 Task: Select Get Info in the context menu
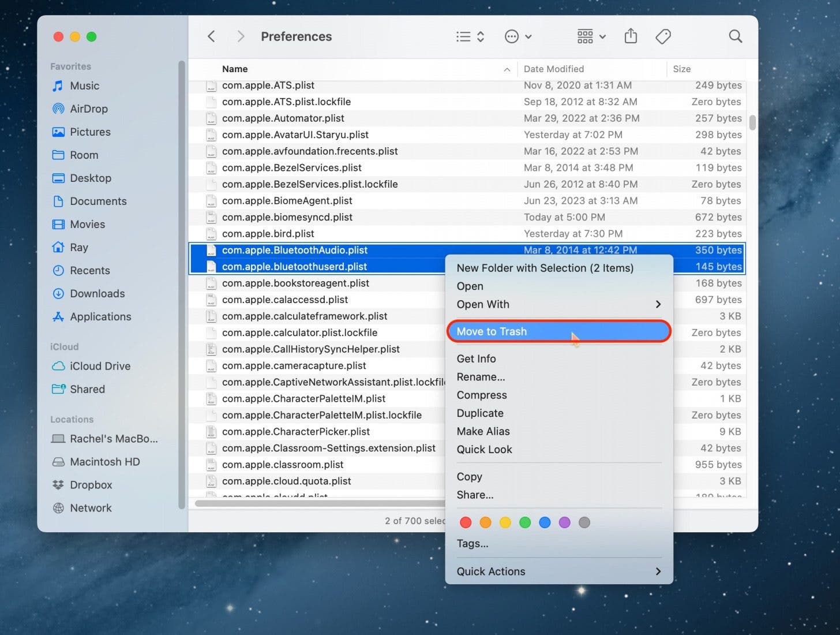[x=476, y=358]
